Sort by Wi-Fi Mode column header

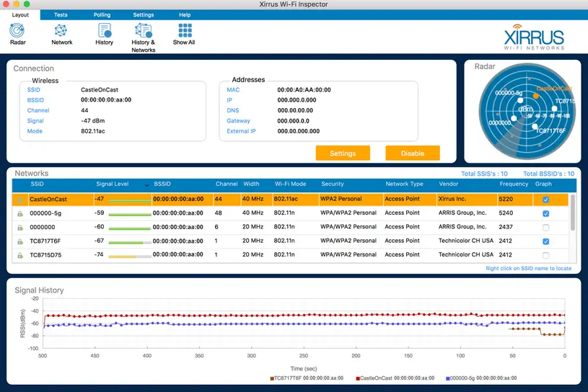tap(290, 184)
